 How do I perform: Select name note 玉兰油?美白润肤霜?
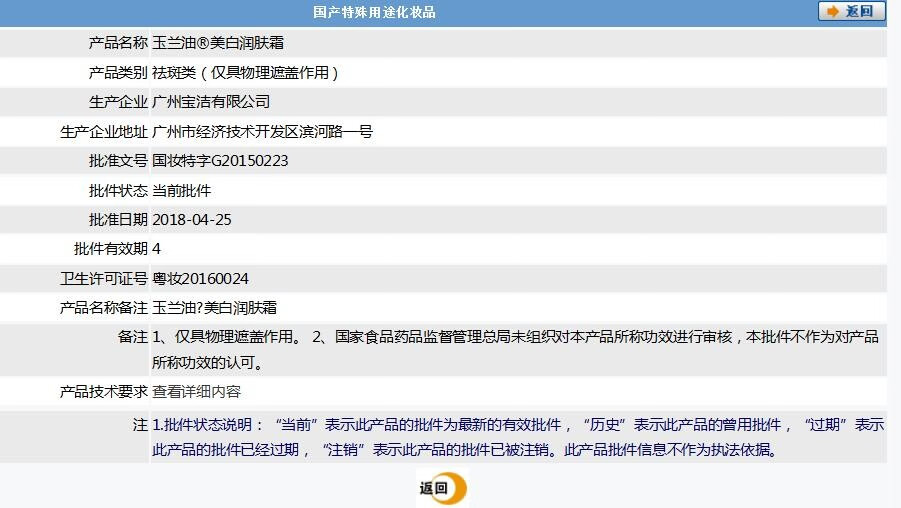pyautogui.click(x=214, y=308)
